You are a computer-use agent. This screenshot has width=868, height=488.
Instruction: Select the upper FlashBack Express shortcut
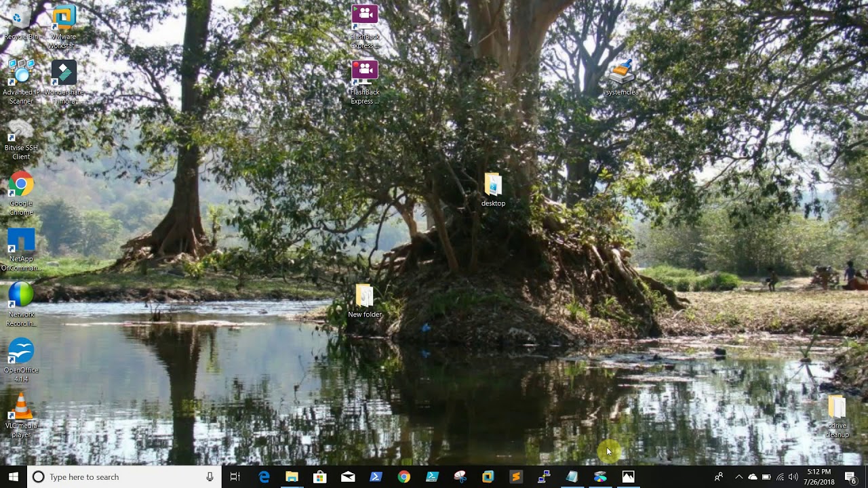(364, 26)
